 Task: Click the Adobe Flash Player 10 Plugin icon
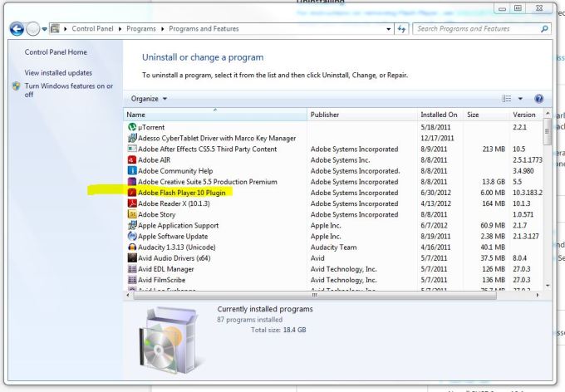[131, 193]
